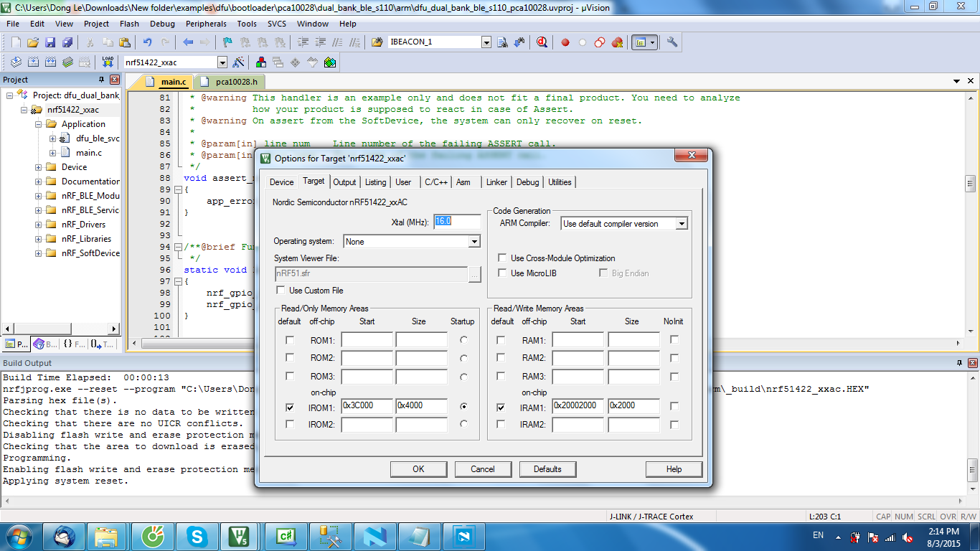Click the OK button in Options dialog
The image size is (980, 551).
click(x=418, y=469)
